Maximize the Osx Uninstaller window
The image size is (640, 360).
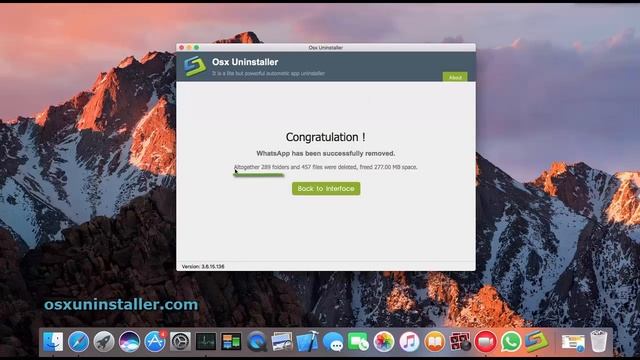tap(196, 47)
